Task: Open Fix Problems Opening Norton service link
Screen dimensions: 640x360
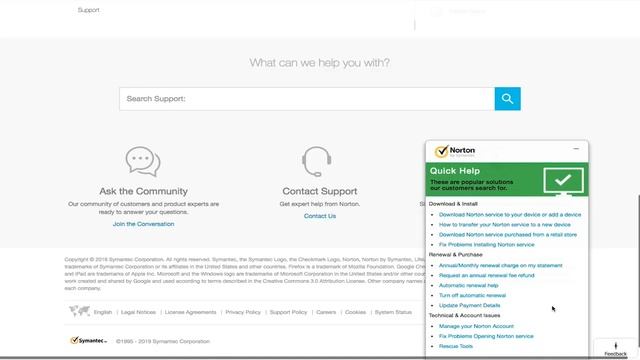Action: 486,336
